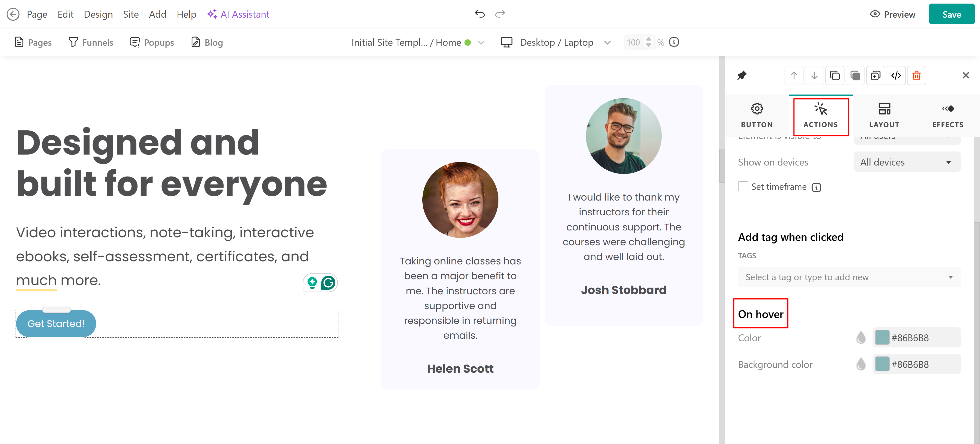
Task: Expand the Show on devices dropdown
Action: coord(906,162)
